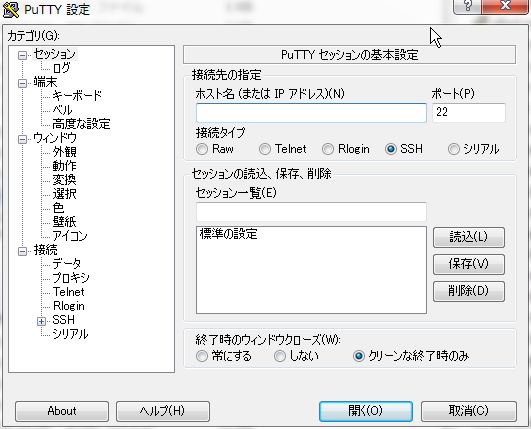
Task: Open the 動作 category
Action: click(x=64, y=166)
